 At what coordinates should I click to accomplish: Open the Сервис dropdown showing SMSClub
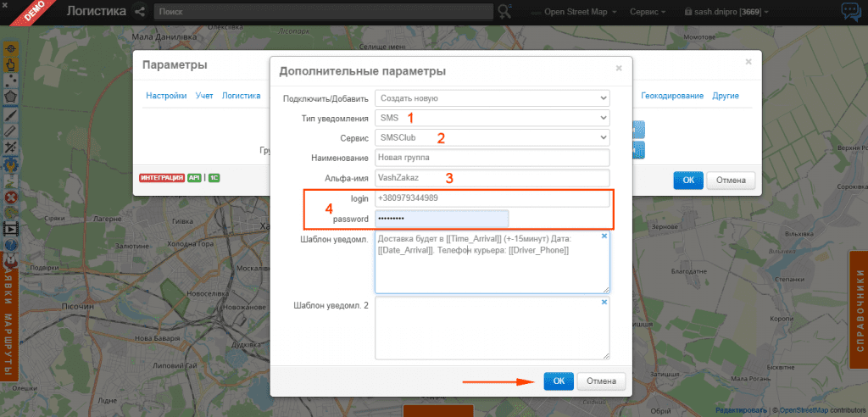tap(492, 137)
